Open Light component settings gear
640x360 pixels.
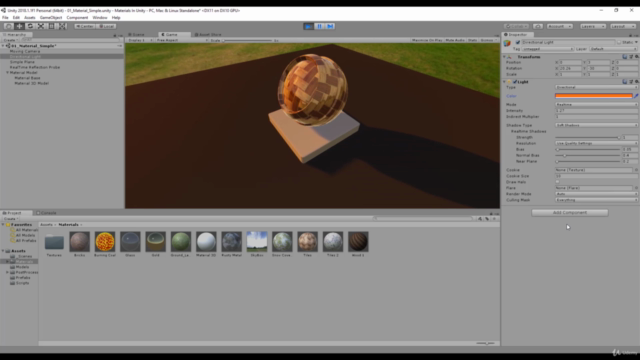tap(636, 82)
